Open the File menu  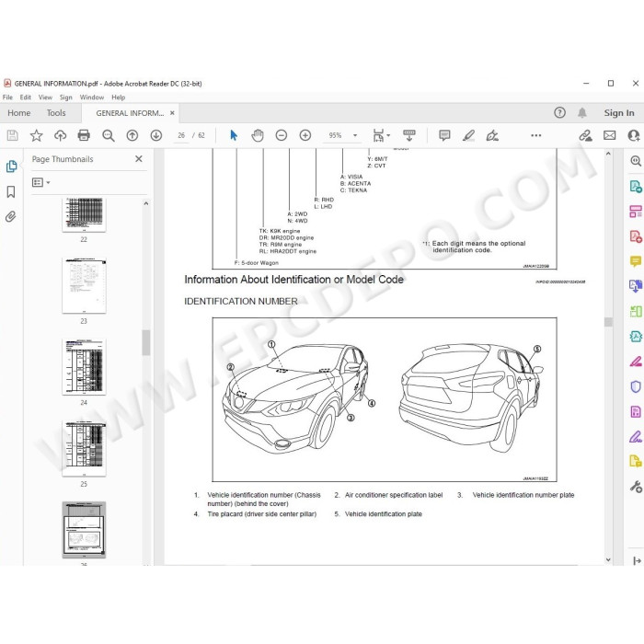[x=7, y=98]
